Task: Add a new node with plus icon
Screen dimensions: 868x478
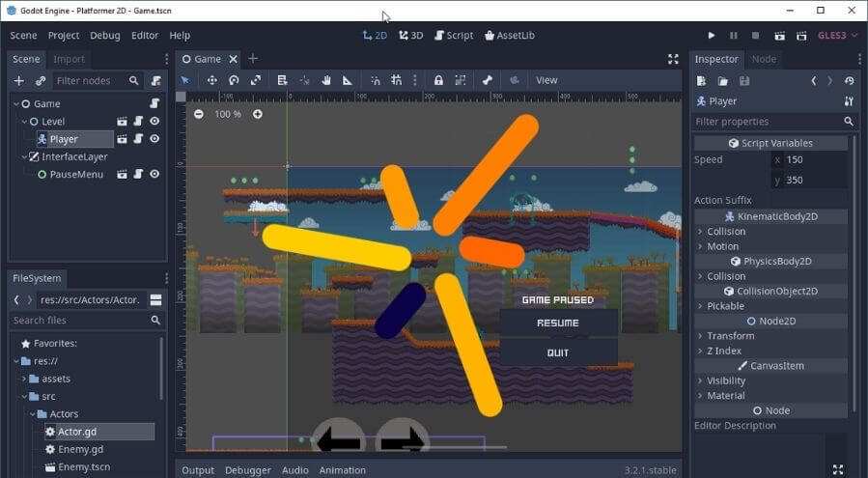Action: pos(18,81)
